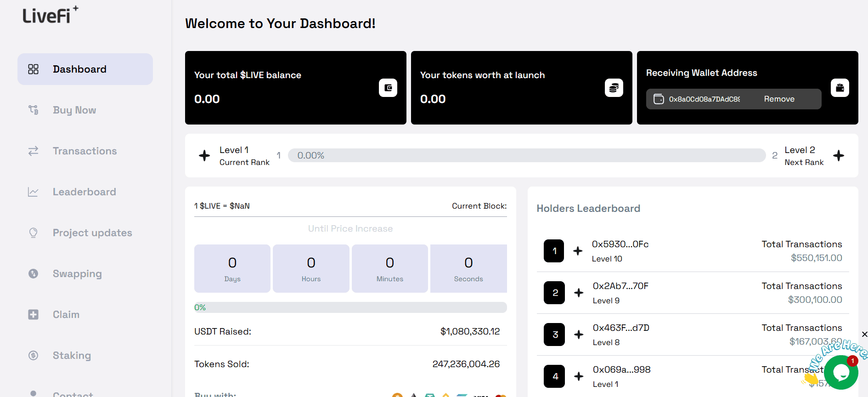The width and height of the screenshot is (868, 397).
Task: Click the wallet icon in Receiving Wallet Address card
Action: point(840,88)
